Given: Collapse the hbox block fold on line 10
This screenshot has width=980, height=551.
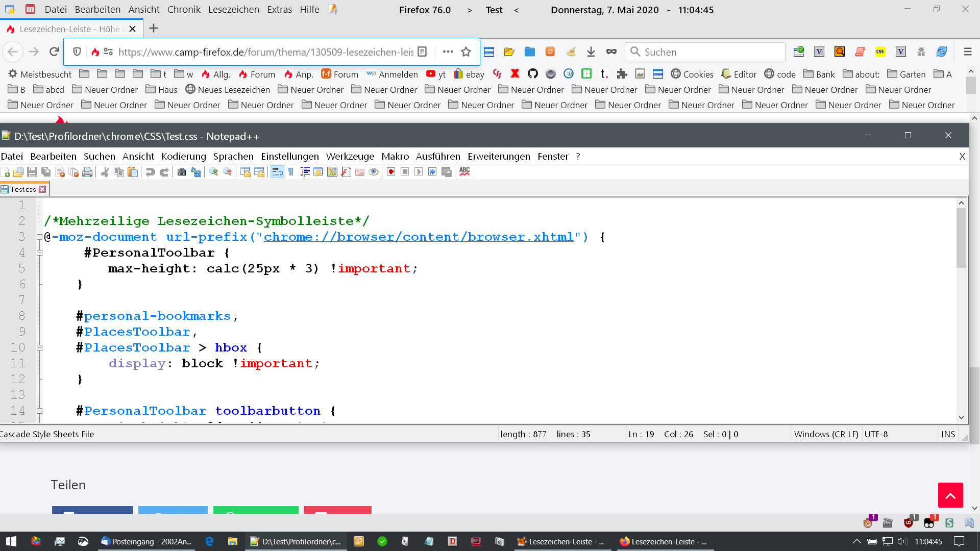Looking at the screenshot, I should coord(39,347).
